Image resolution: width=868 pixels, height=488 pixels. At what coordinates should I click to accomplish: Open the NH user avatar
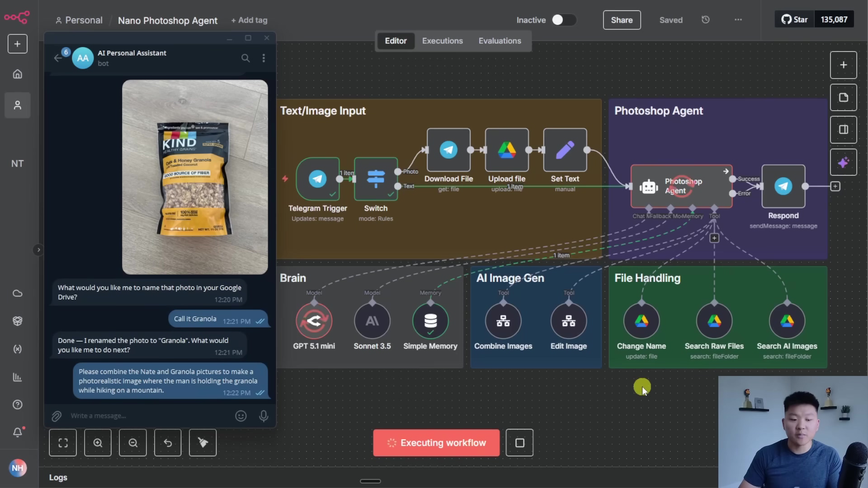[17, 468]
